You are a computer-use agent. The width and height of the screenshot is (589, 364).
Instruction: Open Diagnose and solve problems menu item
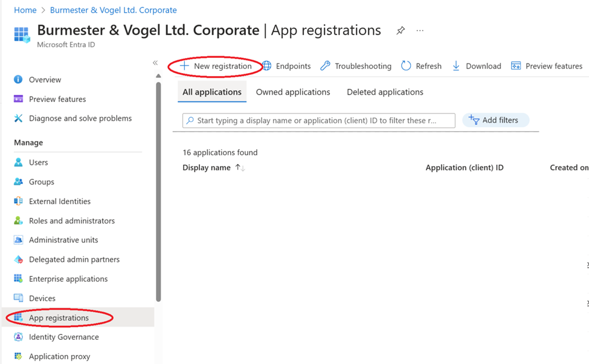tap(80, 118)
